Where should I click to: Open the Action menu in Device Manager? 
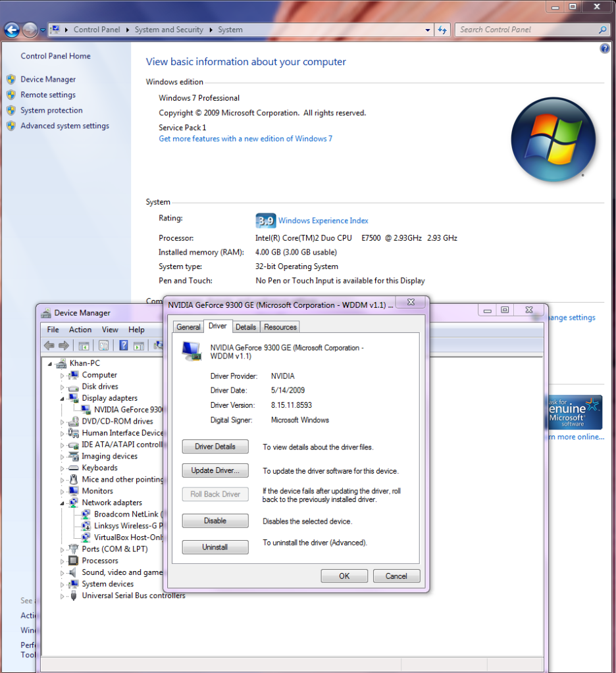point(80,330)
